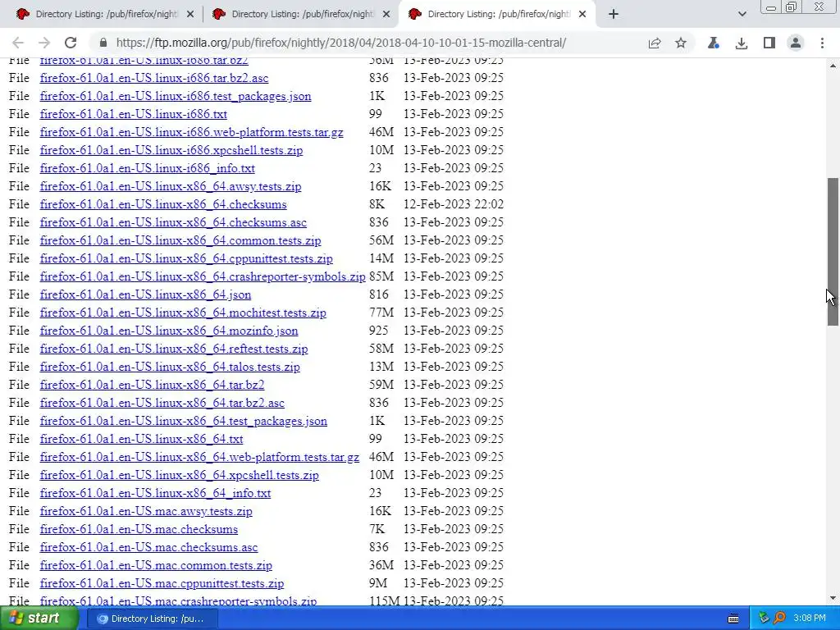840x630 pixels.
Task: Open linux-x86_64.checksums.asc link
Action: click(x=174, y=222)
